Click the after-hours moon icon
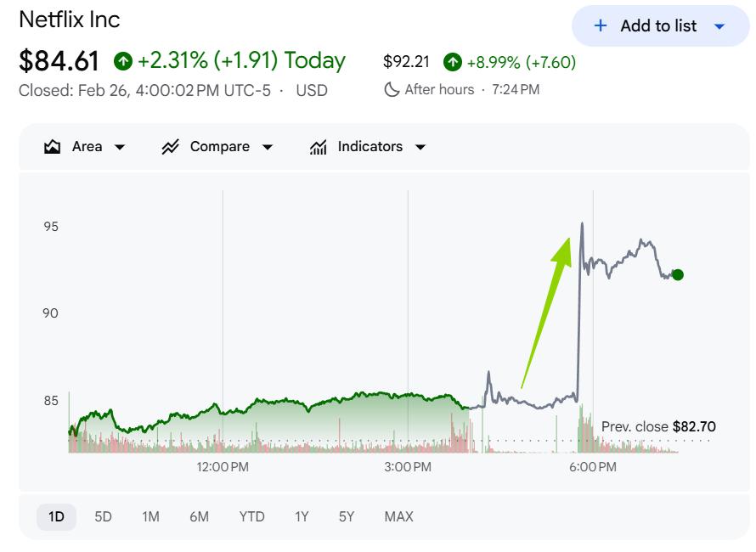This screenshot has height=552, width=756. (x=392, y=89)
